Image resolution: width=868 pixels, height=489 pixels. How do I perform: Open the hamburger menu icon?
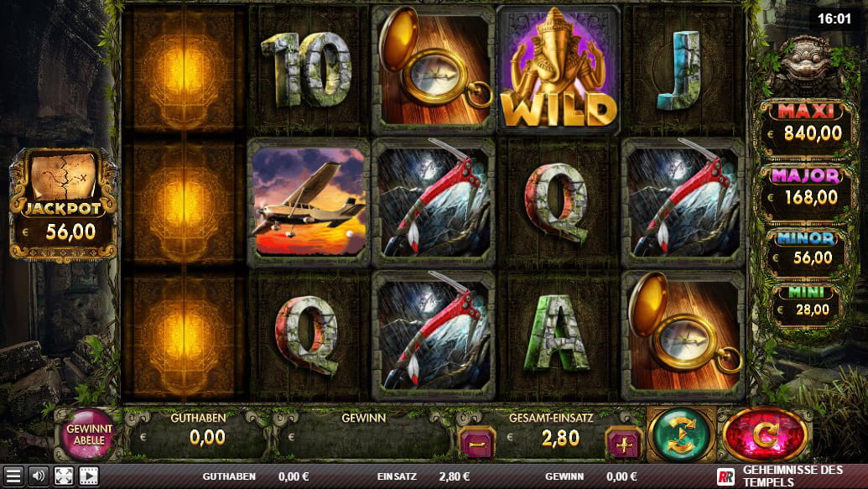[x=13, y=476]
